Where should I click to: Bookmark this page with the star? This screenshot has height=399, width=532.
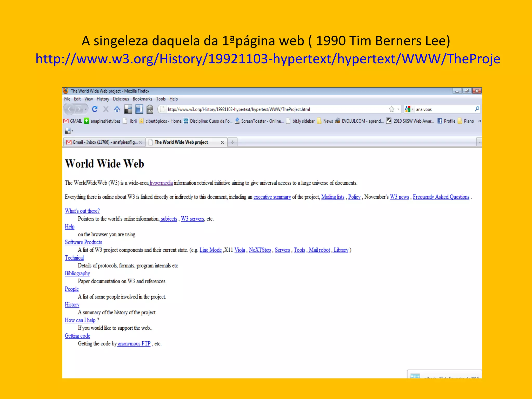391,109
